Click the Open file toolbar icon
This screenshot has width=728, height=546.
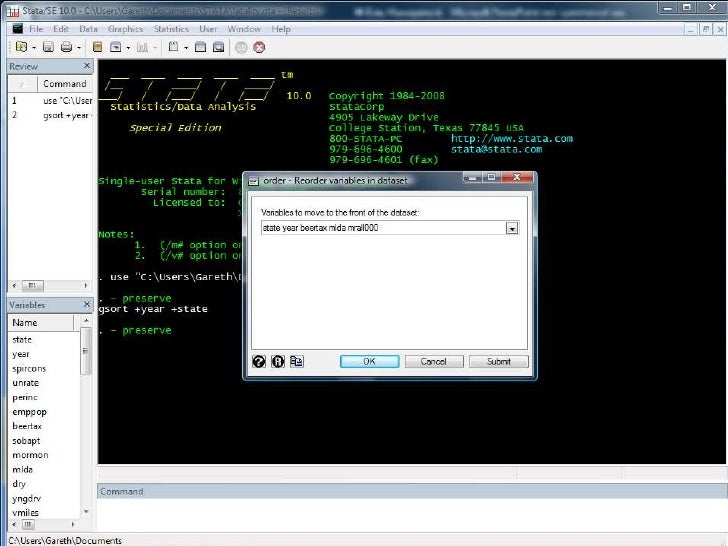coord(21,47)
